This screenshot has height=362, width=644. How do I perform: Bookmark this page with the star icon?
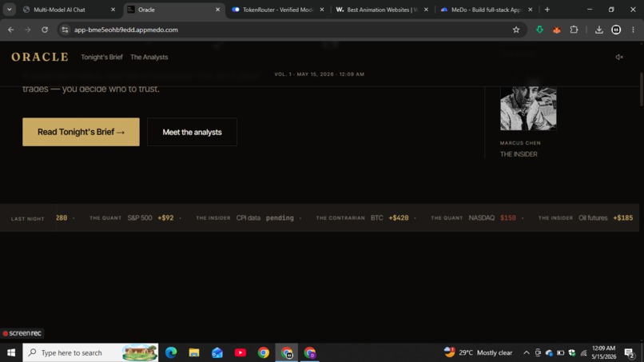[516, 30]
